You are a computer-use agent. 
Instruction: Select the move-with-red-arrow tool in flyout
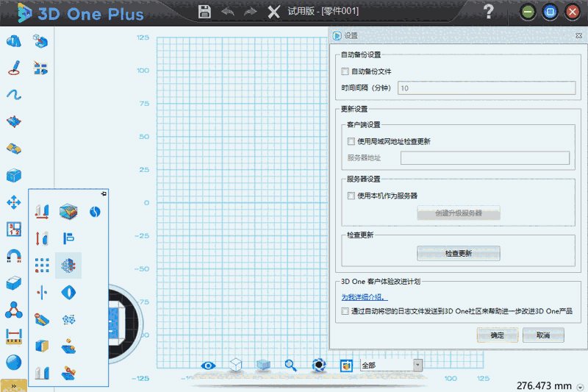click(42, 212)
